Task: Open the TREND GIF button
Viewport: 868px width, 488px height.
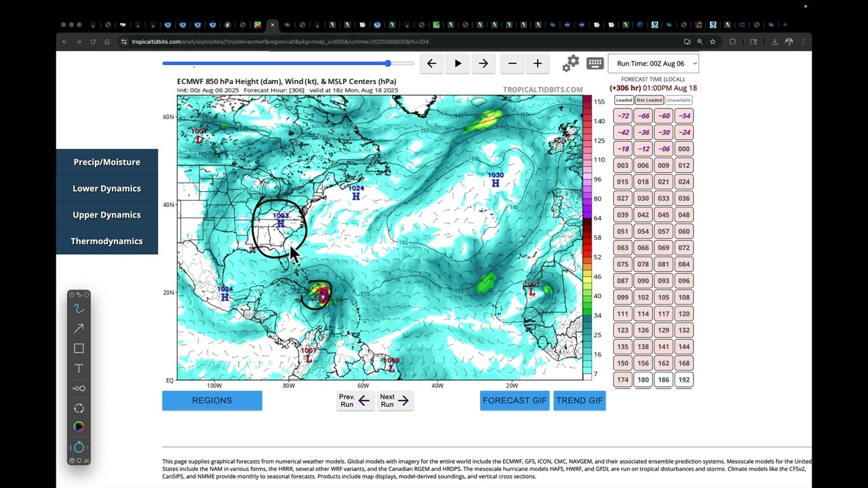Action: point(579,401)
